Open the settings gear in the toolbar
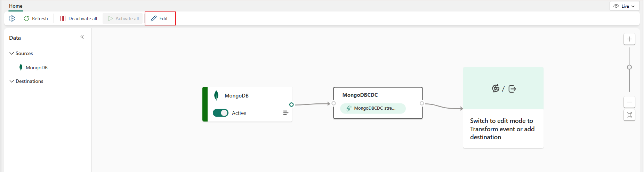Screen dimensions: 644x172 click(x=12, y=18)
